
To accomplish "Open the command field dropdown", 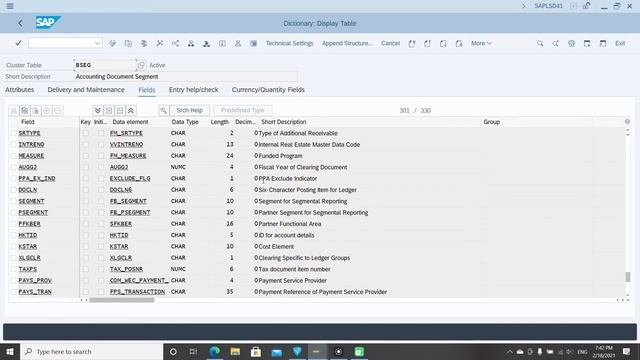I will coord(97,43).
